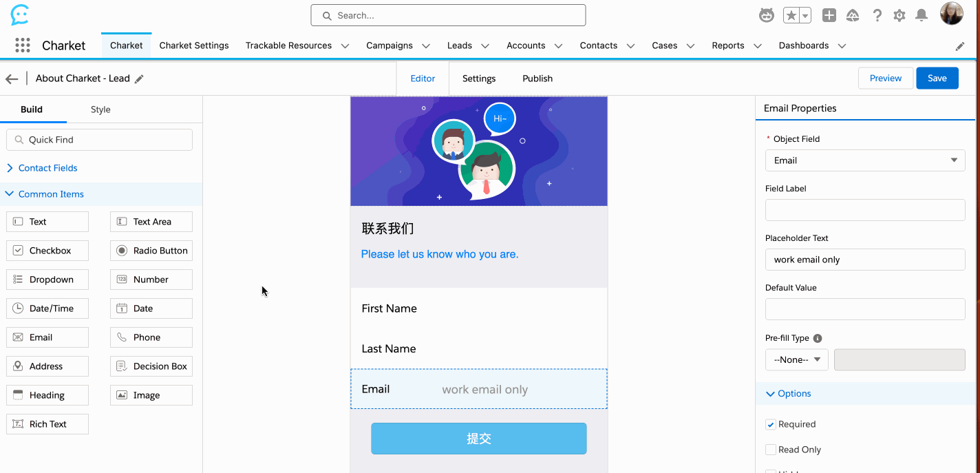Viewport: 980px width, 473px height.
Task: Click the nav bar edit pencil icon
Action: coord(960,46)
